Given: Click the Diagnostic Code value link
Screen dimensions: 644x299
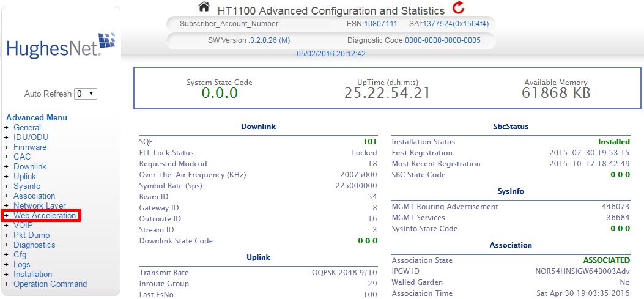Looking at the screenshot, I should [x=442, y=40].
